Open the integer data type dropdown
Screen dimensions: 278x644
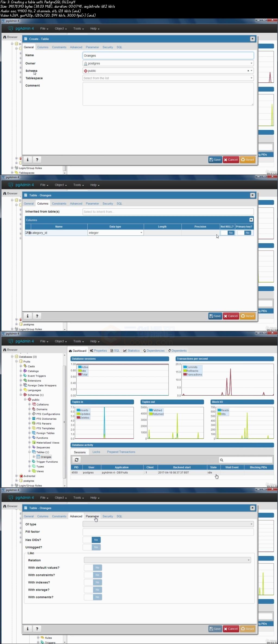click(x=115, y=233)
